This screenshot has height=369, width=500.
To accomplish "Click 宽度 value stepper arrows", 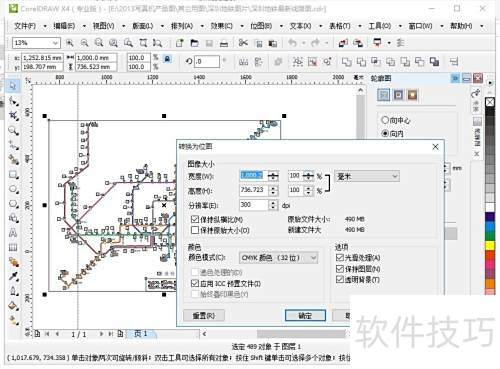I will pos(273,176).
